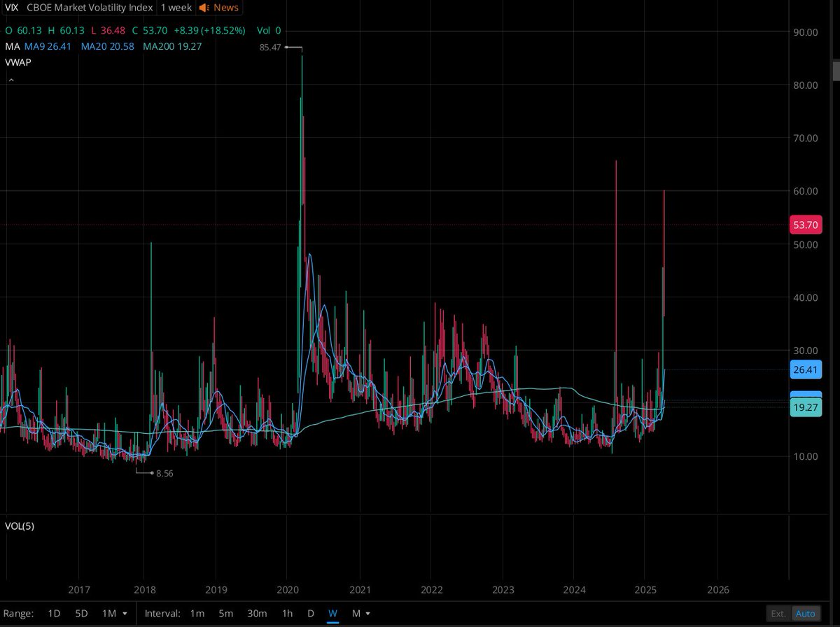Select the VWAP indicator label
The image size is (840, 627).
[x=18, y=62]
